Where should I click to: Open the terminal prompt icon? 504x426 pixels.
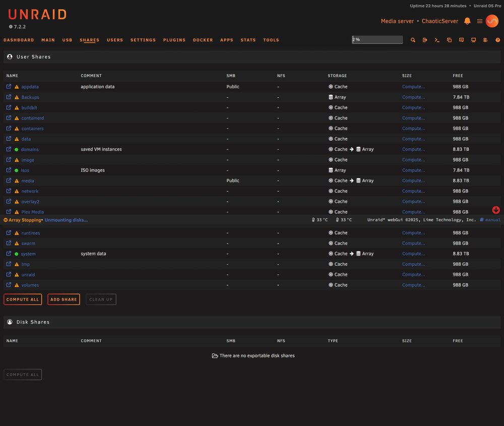pyautogui.click(x=437, y=40)
